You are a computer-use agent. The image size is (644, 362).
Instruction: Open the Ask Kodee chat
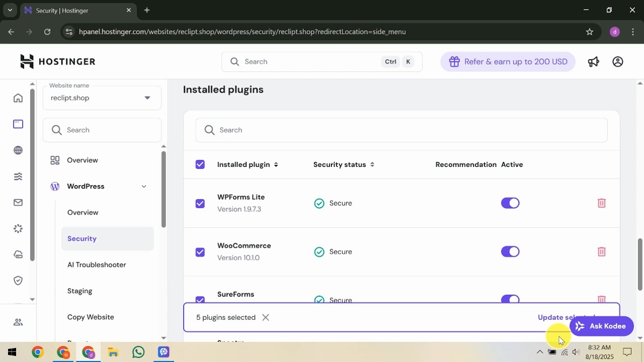pos(601,326)
